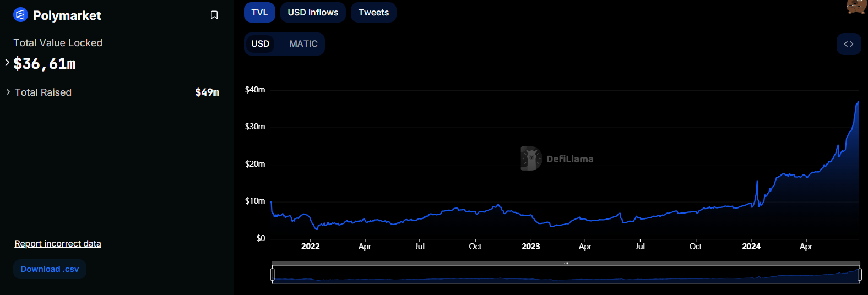Screen dimensions: 868x295
Task: Download the .csv data file
Action: point(50,269)
